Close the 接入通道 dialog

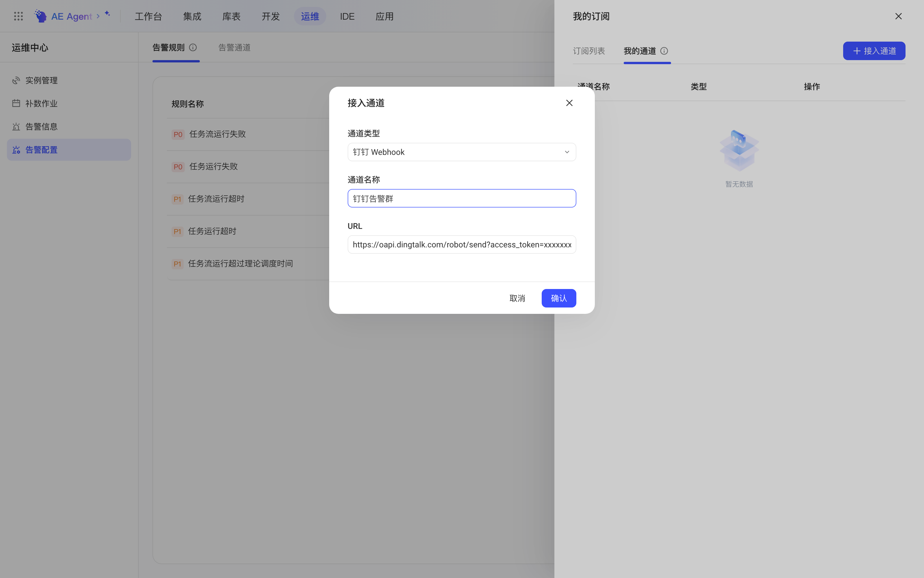point(569,103)
